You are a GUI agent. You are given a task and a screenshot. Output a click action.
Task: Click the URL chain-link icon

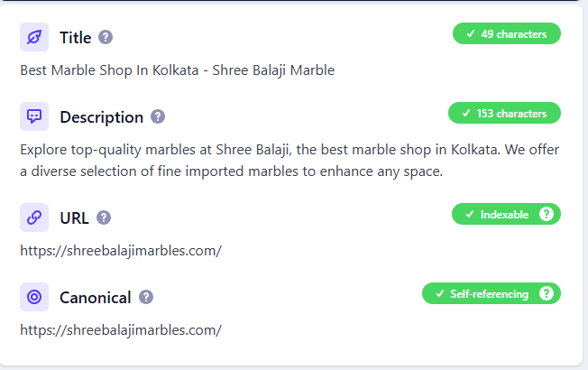pos(34,217)
